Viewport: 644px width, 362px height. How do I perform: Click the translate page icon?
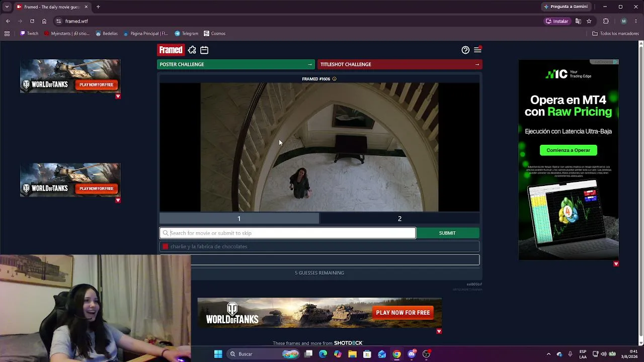[x=578, y=21]
